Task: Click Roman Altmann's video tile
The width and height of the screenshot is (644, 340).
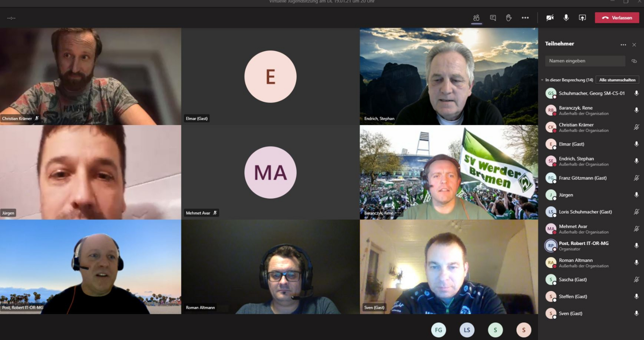Action: click(x=270, y=267)
